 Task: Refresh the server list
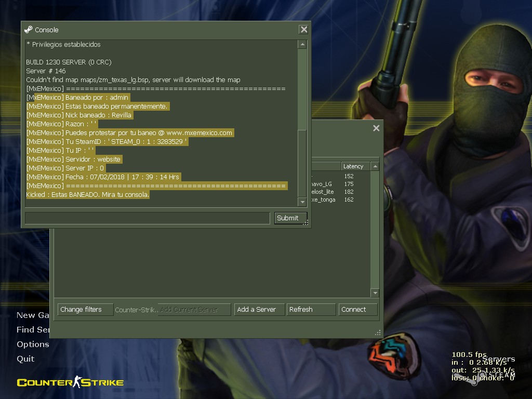pyautogui.click(x=311, y=310)
